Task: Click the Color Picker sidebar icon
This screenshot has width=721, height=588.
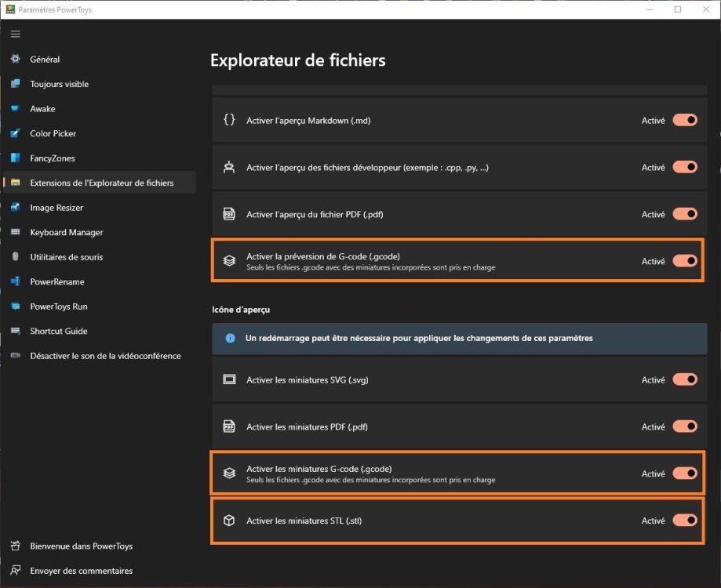Action: 16,134
